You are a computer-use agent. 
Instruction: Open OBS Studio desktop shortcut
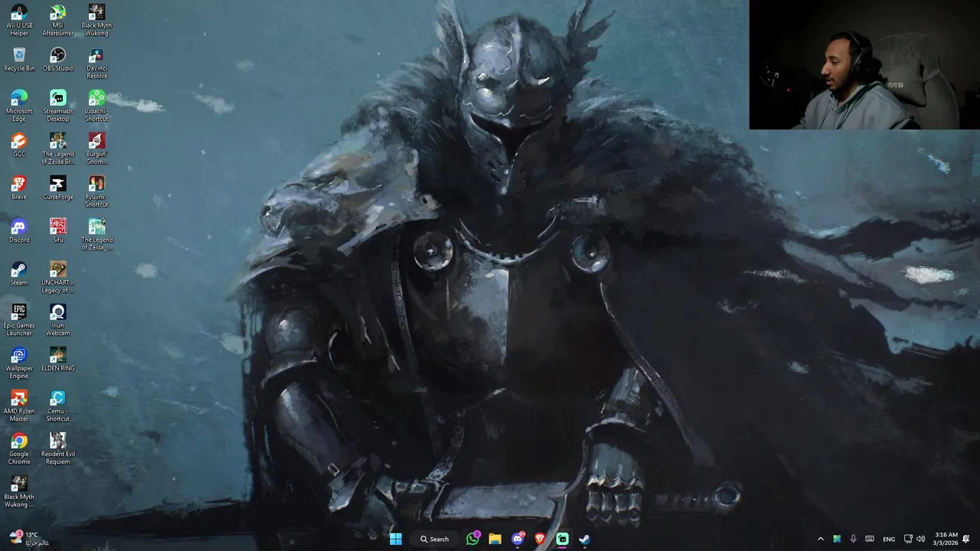click(58, 60)
